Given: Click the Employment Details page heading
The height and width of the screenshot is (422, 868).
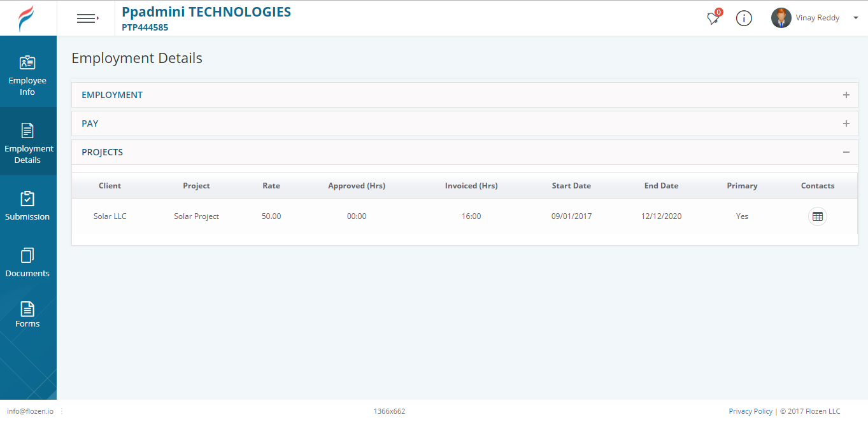Looking at the screenshot, I should click(x=137, y=58).
